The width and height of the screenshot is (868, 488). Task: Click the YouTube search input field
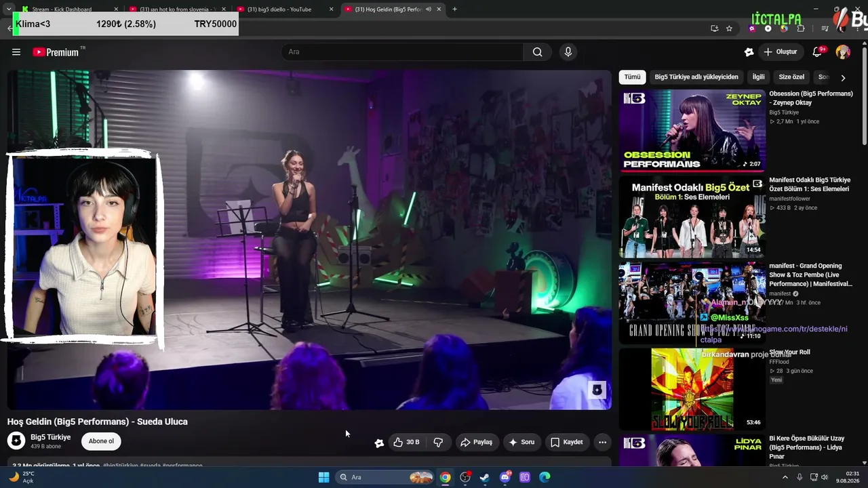click(403, 52)
